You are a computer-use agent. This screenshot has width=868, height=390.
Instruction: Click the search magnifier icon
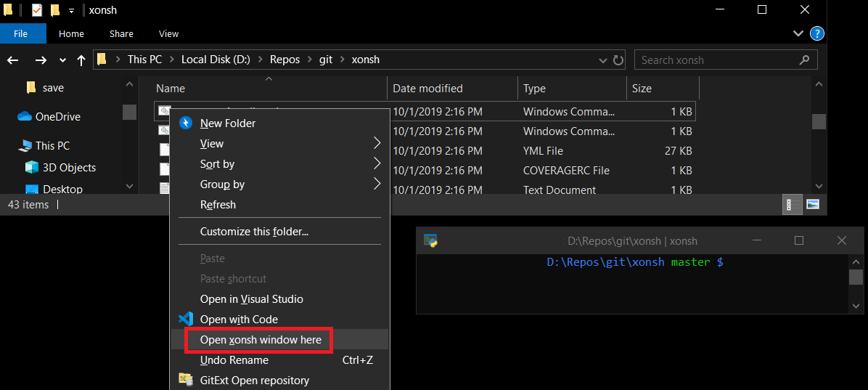(804, 60)
